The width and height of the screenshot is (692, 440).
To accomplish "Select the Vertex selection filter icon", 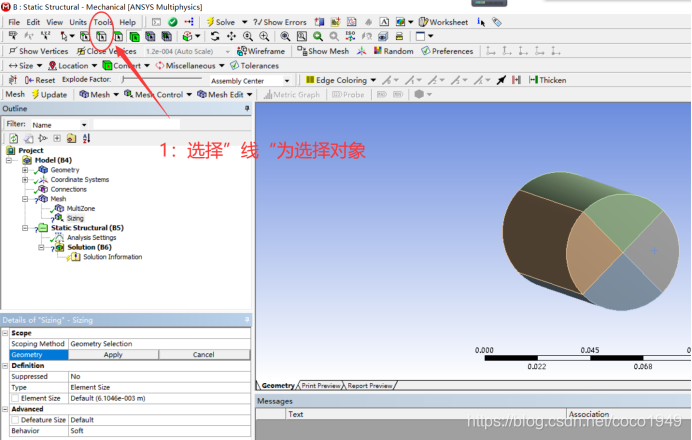I will tap(85, 36).
